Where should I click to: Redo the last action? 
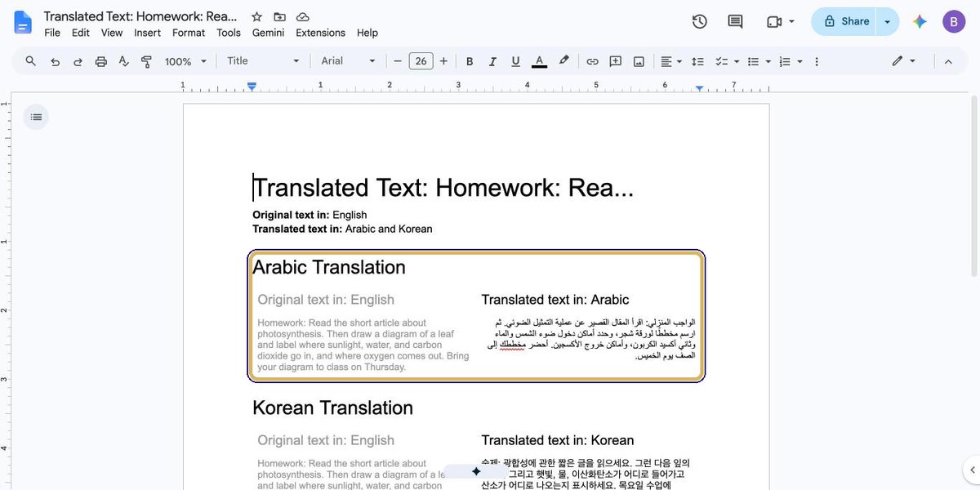(78, 61)
